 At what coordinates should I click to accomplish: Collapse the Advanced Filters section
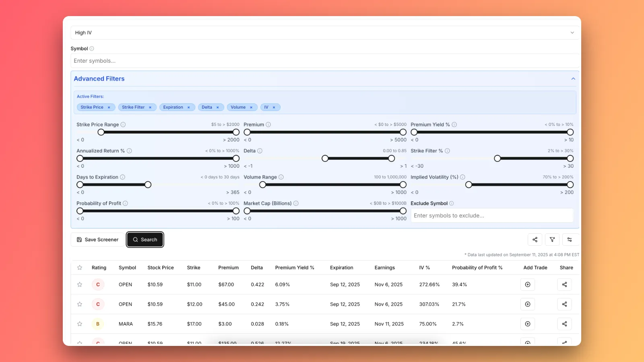pos(573,79)
